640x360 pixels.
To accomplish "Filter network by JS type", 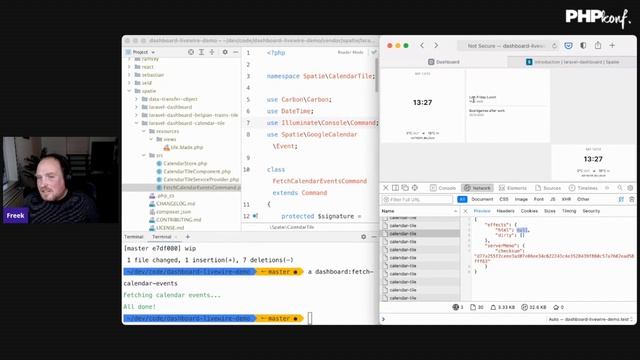I will click(x=553, y=199).
